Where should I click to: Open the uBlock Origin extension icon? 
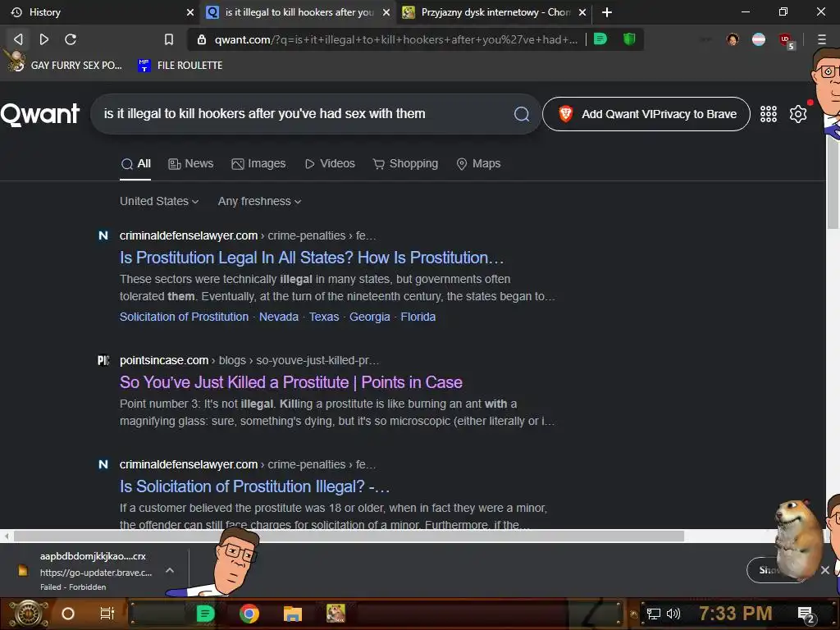coord(786,39)
